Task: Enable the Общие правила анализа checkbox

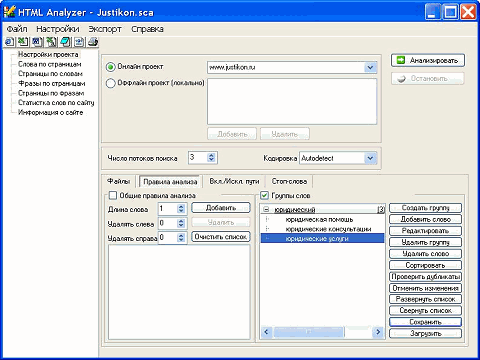Action: point(113,195)
